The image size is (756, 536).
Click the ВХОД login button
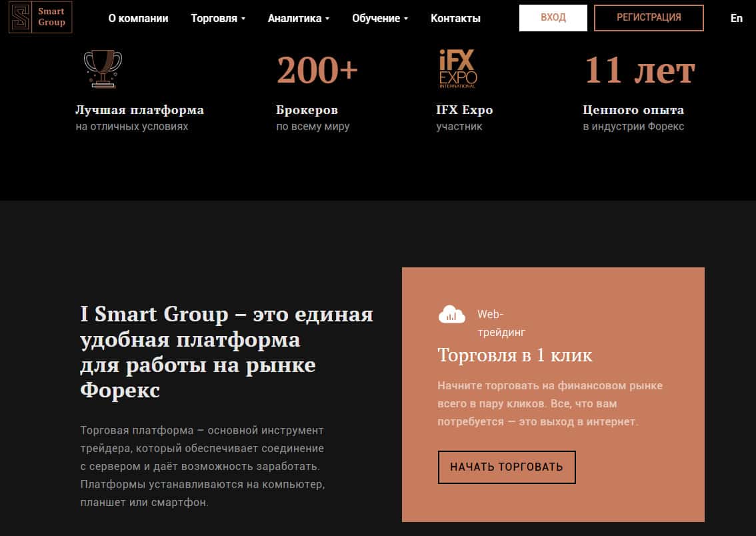[x=553, y=18]
